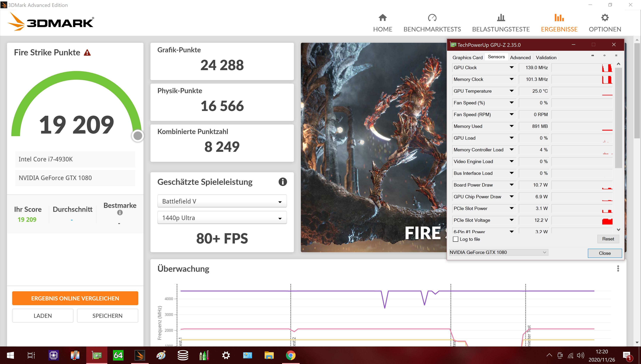Image resolution: width=641 pixels, height=364 pixels.
Task: Show hidden system tray icons
Action: point(549,355)
